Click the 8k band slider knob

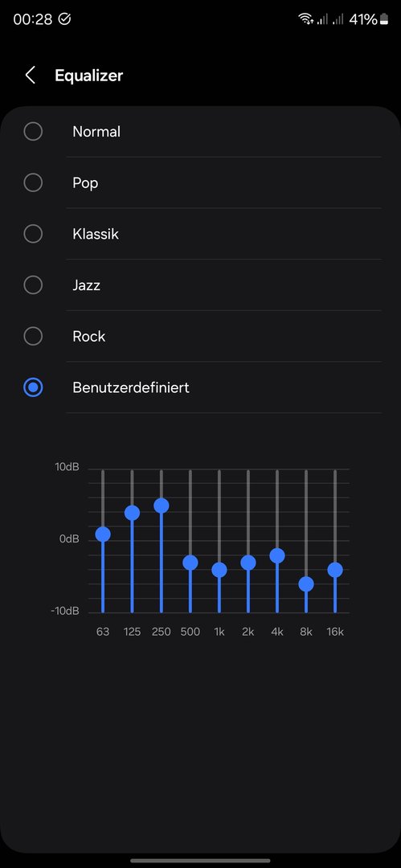tap(306, 584)
